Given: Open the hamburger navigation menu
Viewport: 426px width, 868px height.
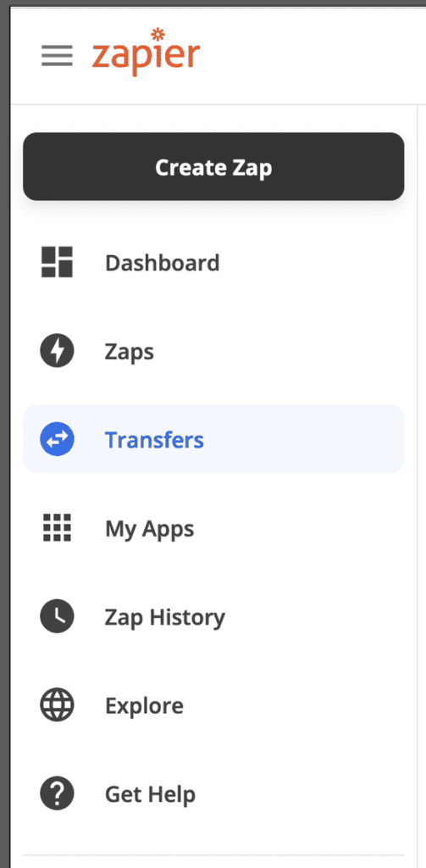Looking at the screenshot, I should click(57, 55).
